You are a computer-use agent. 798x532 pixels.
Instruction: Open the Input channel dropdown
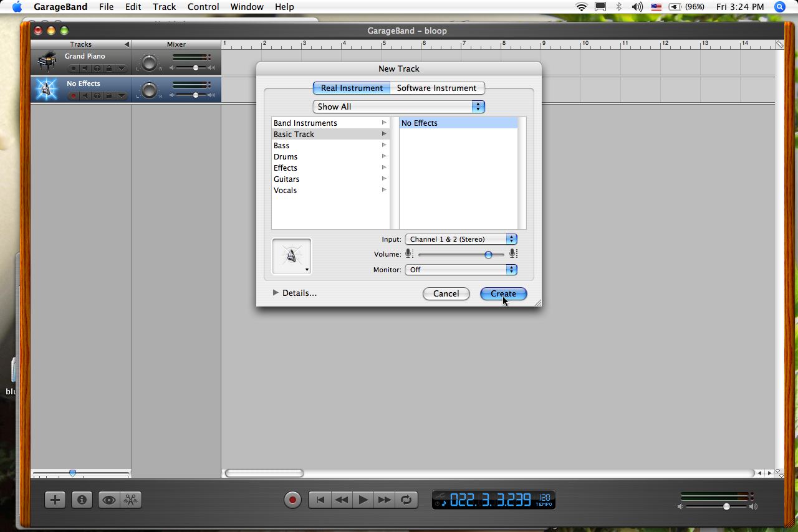(461, 239)
